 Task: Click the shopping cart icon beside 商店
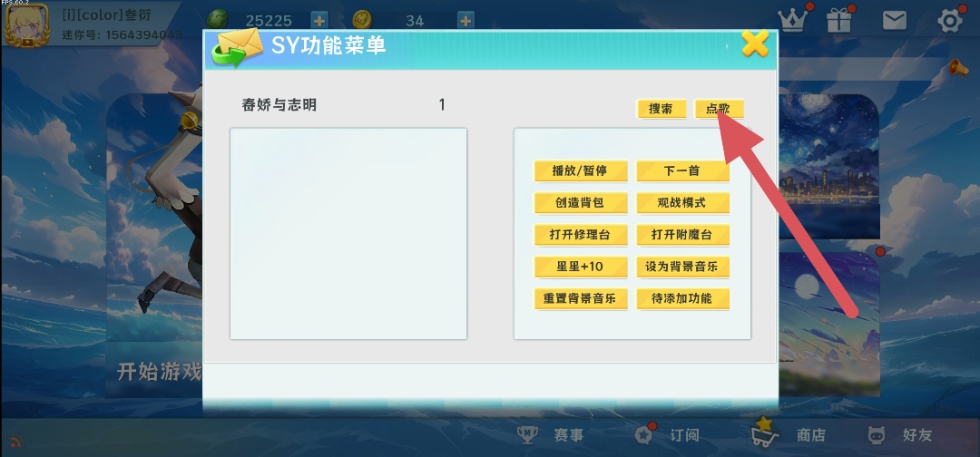[x=764, y=433]
